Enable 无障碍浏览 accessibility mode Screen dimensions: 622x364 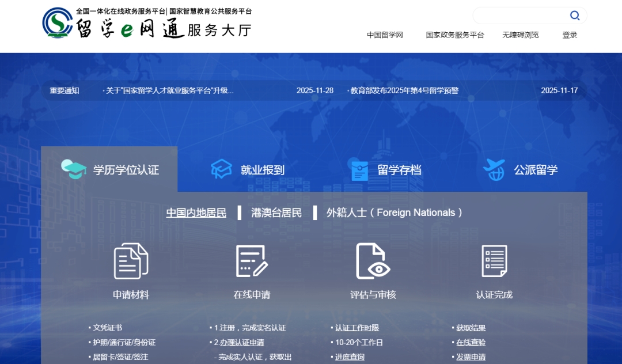(x=520, y=35)
